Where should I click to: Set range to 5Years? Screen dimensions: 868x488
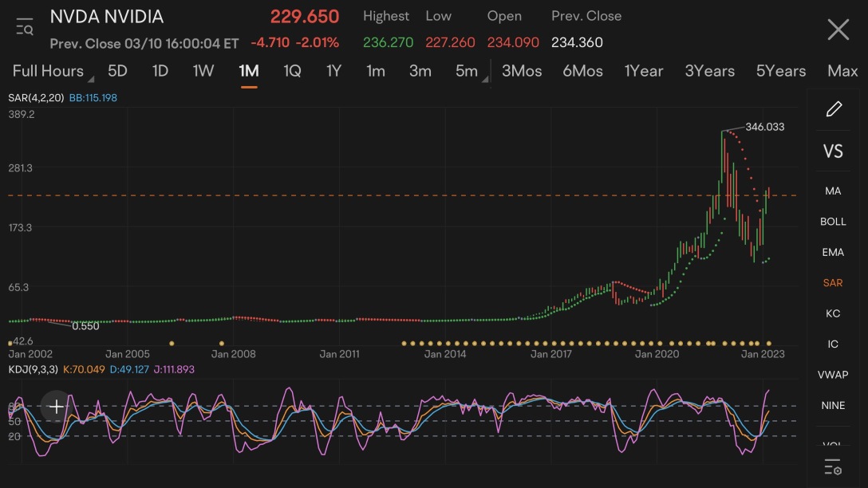pos(780,71)
